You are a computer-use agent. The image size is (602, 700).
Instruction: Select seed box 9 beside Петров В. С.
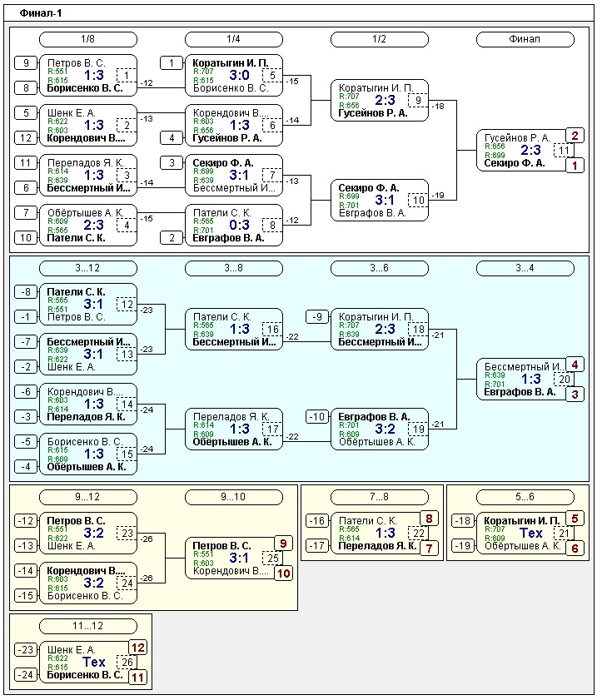coord(26,63)
